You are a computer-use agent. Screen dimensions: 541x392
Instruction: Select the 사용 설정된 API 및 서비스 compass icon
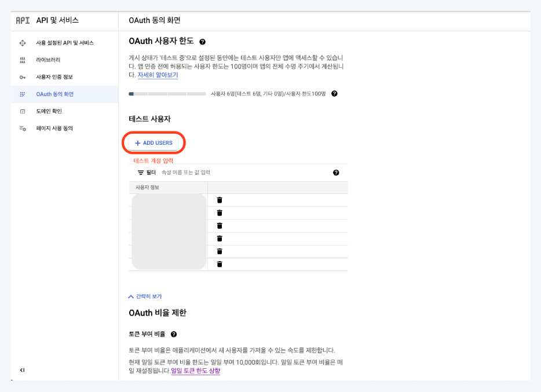(22, 42)
